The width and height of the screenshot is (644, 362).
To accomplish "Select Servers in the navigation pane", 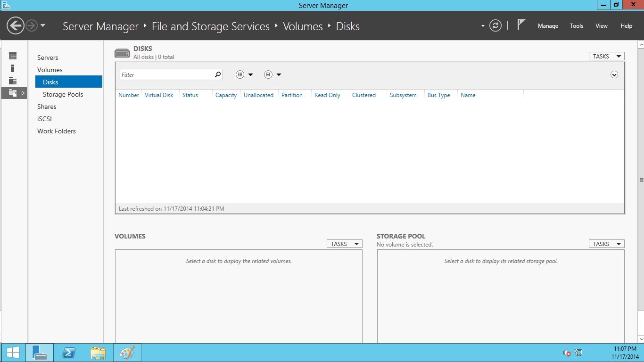I will [x=48, y=58].
